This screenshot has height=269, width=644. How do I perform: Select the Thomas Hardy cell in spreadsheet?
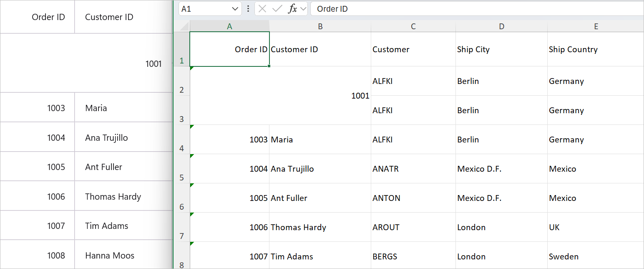click(x=319, y=227)
